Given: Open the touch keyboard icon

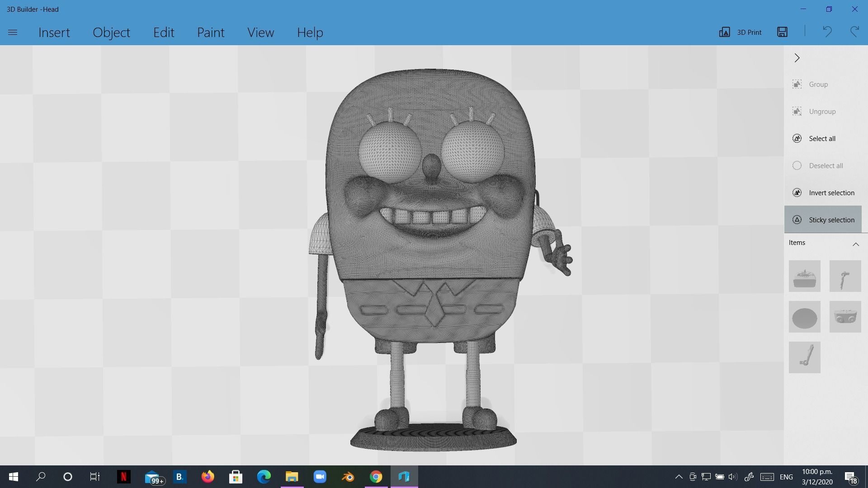Looking at the screenshot, I should coord(767,477).
